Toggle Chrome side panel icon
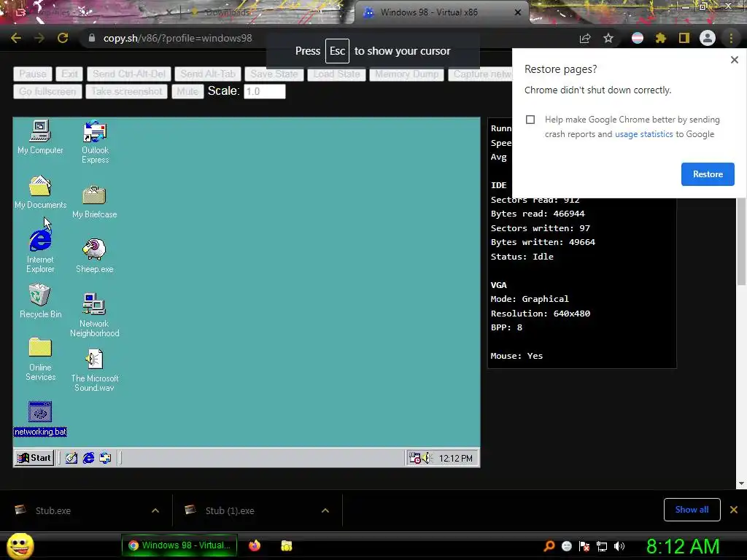This screenshot has height=560, width=747. coord(684,38)
